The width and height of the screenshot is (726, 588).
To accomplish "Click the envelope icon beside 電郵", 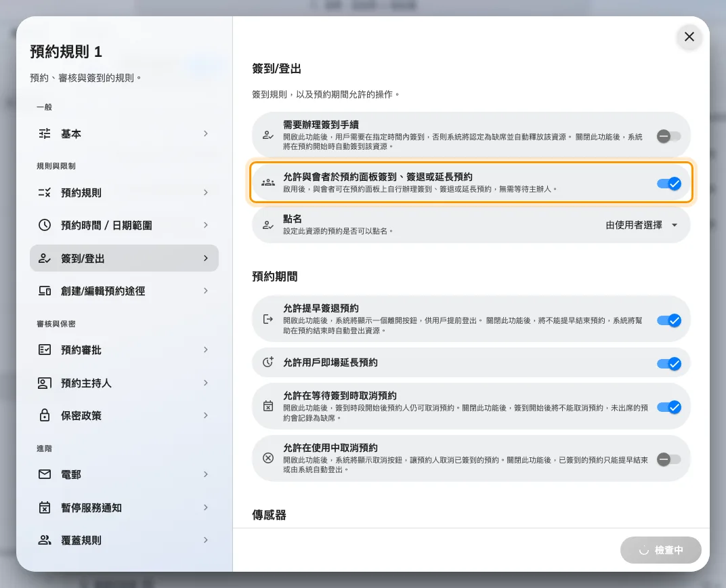I will point(45,474).
